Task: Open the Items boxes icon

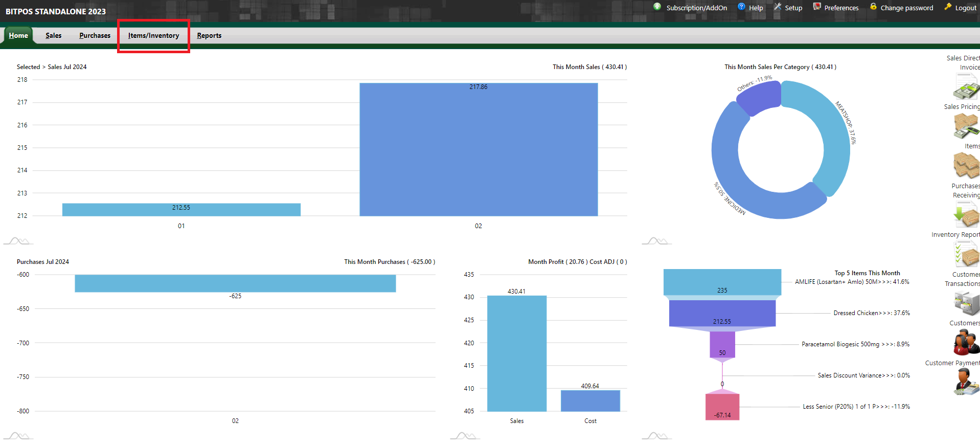Action: [967, 165]
